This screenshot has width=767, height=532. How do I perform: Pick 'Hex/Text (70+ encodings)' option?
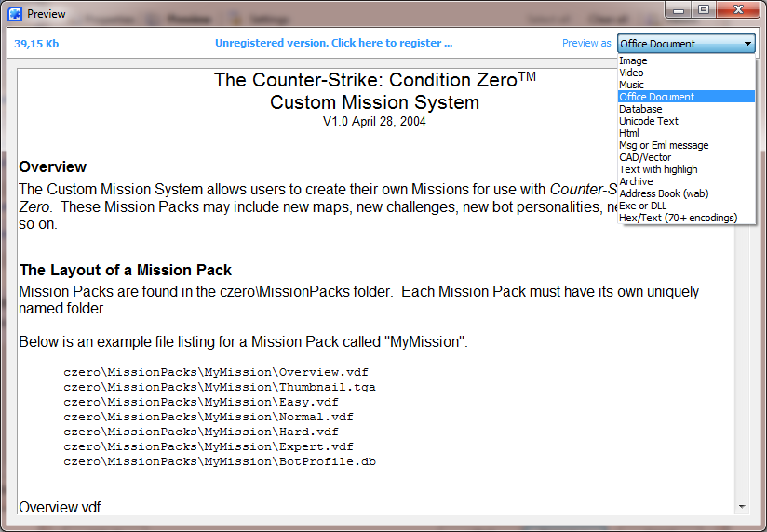(x=678, y=218)
